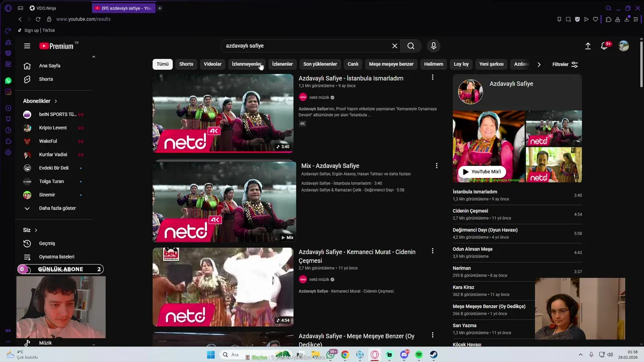Open Opera sidebar settings gear
Viewport: 644px width, 362px height.
pyautogui.click(x=8, y=152)
